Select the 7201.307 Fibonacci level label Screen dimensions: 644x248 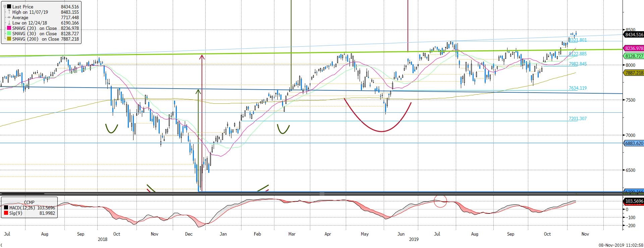pyautogui.click(x=578, y=119)
